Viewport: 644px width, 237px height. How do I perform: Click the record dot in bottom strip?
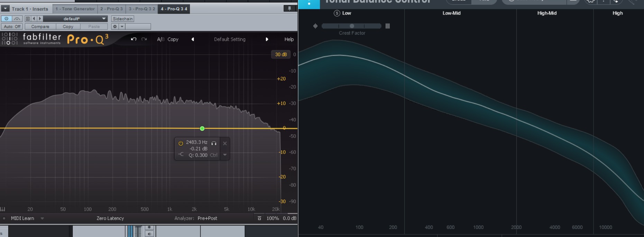coord(149,228)
